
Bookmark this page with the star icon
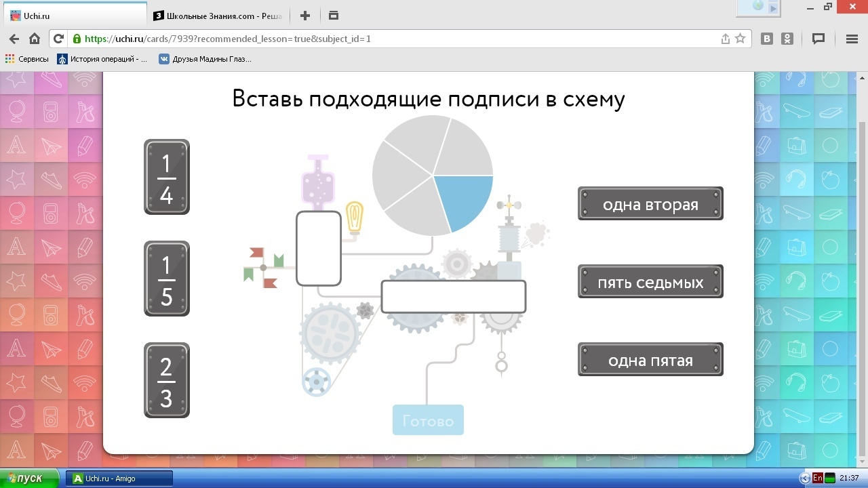point(741,39)
